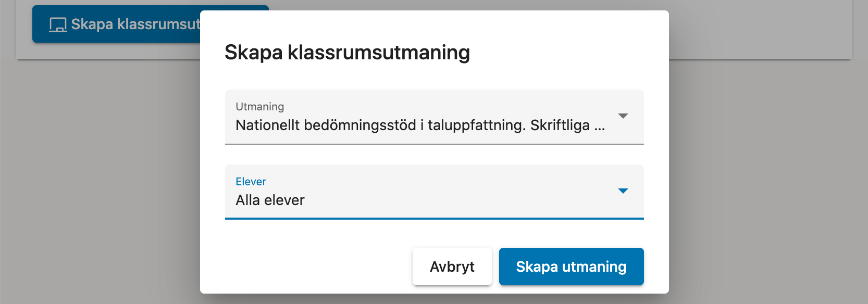Image resolution: width=868 pixels, height=304 pixels.
Task: Click the blue 'Elever' field label
Action: point(251,182)
